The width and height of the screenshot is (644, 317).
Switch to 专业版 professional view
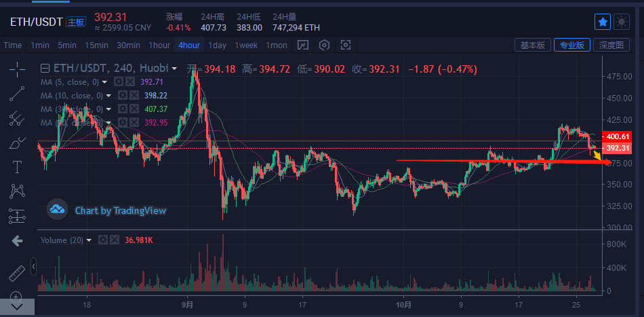(572, 45)
